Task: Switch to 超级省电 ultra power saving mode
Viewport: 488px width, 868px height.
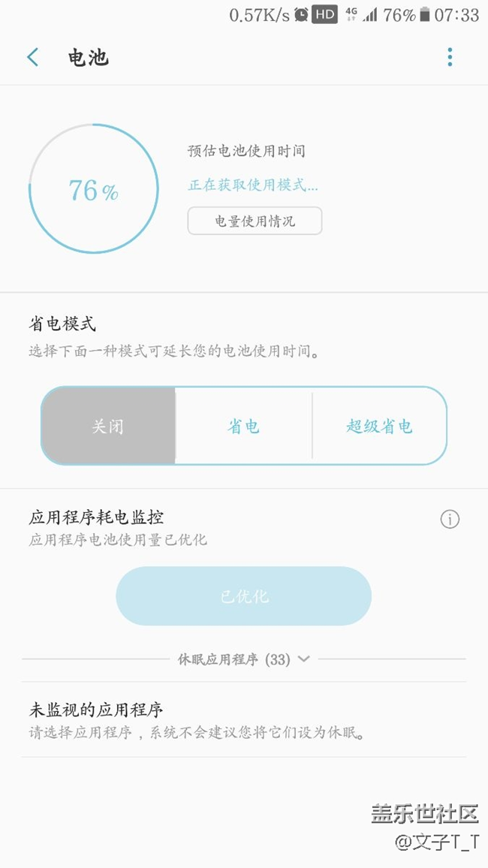Action: 379,426
